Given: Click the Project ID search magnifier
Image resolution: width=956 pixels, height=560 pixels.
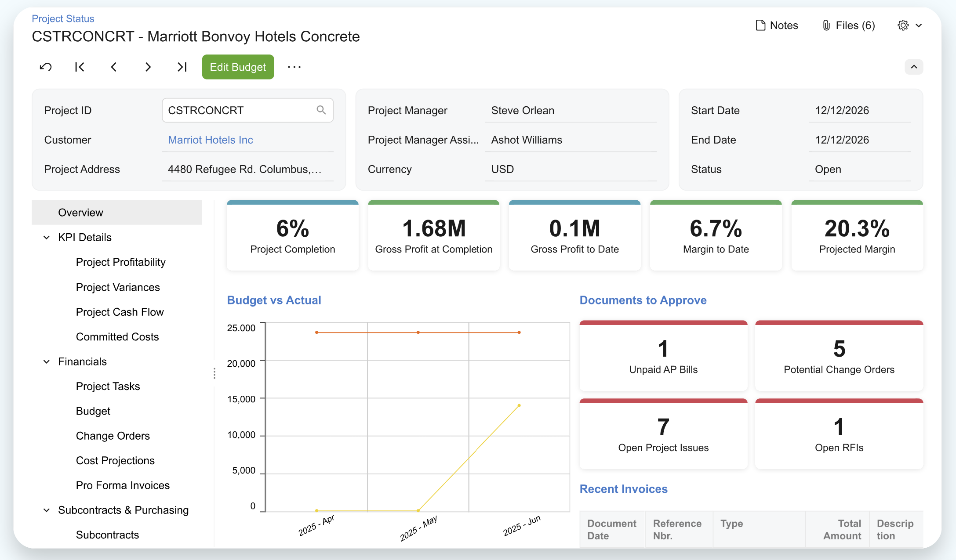Looking at the screenshot, I should 321,110.
